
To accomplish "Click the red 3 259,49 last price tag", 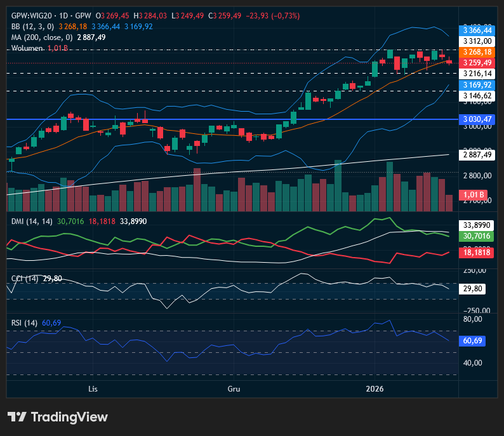I will tap(477, 62).
